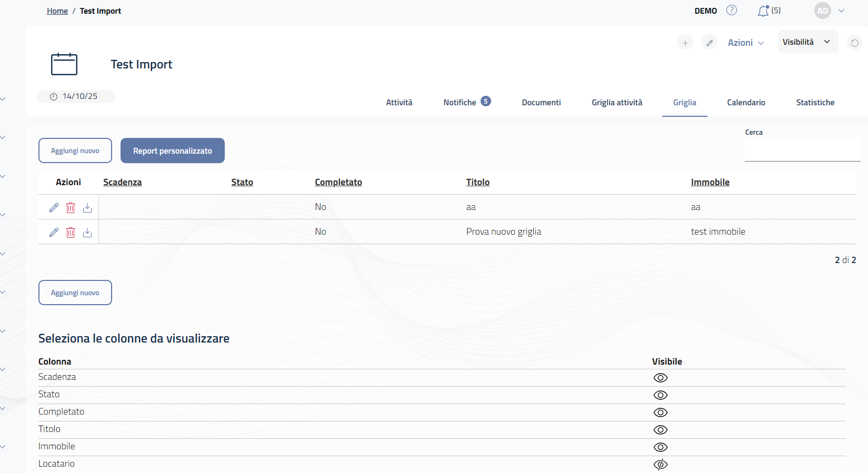Open the Documenti tab
Image resolution: width=868 pixels, height=473 pixels.
tap(541, 103)
